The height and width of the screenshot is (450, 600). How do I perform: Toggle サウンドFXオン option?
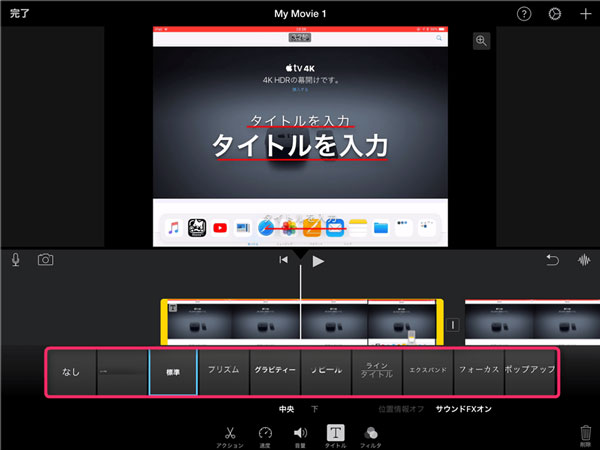coord(464,409)
